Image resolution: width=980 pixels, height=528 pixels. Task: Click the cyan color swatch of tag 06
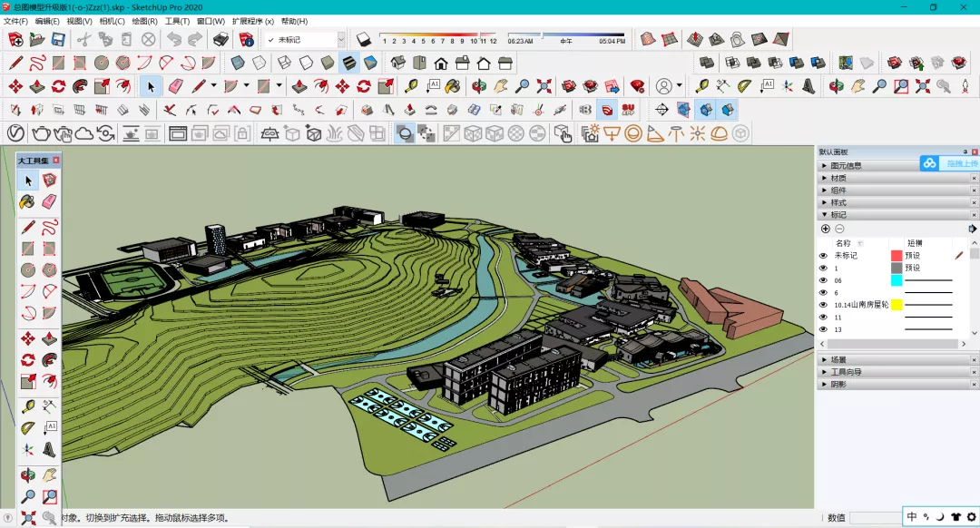point(897,280)
